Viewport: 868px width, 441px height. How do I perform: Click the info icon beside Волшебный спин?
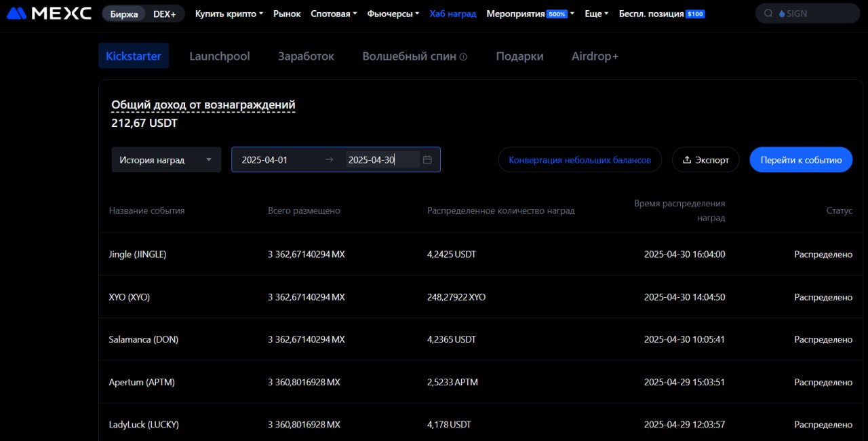click(x=463, y=57)
